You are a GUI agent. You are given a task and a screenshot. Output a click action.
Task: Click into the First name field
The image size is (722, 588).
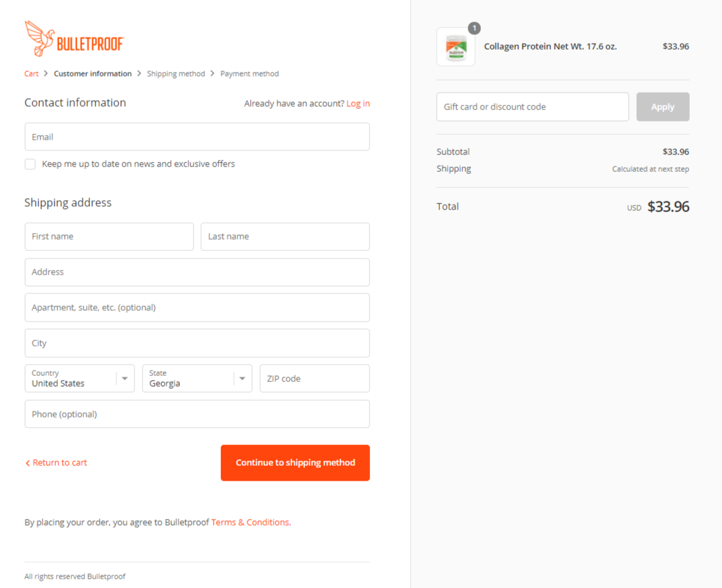(x=109, y=236)
